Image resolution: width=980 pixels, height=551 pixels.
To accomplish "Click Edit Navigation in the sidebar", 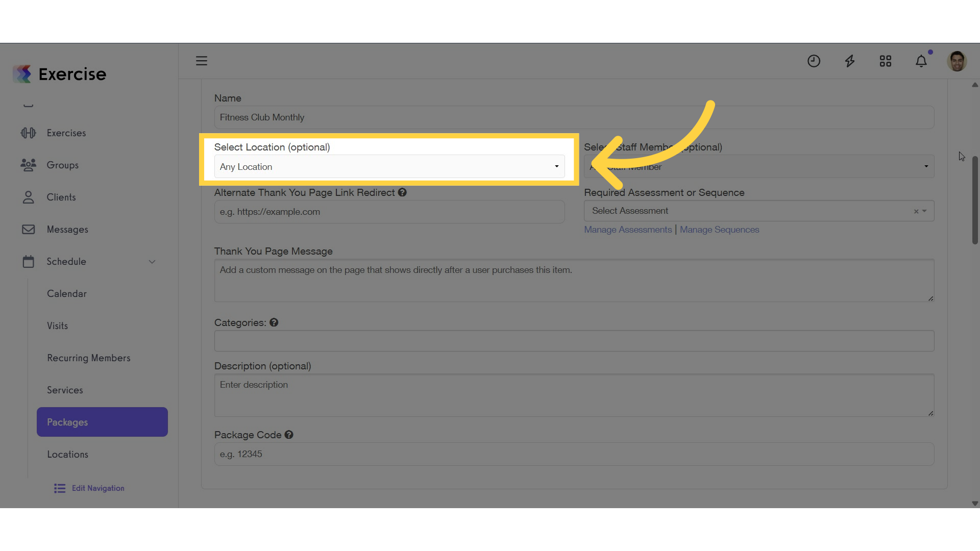I will tap(97, 488).
